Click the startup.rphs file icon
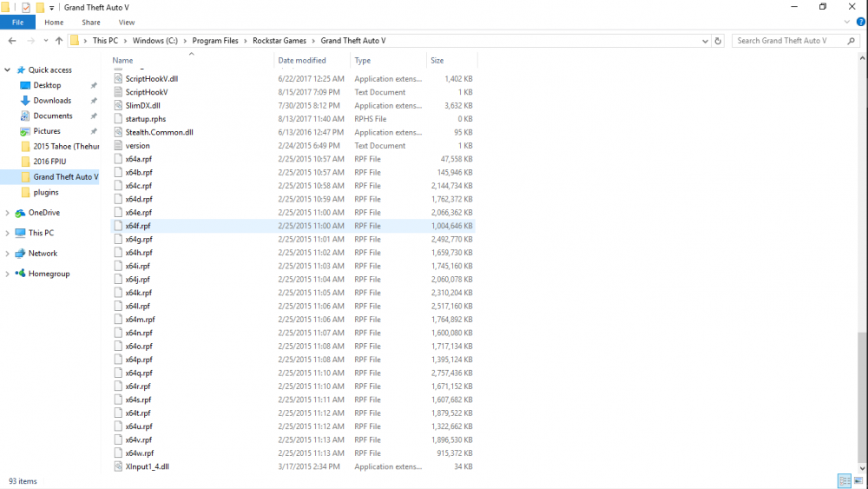Image resolution: width=868 pixels, height=489 pixels. pyautogui.click(x=118, y=118)
